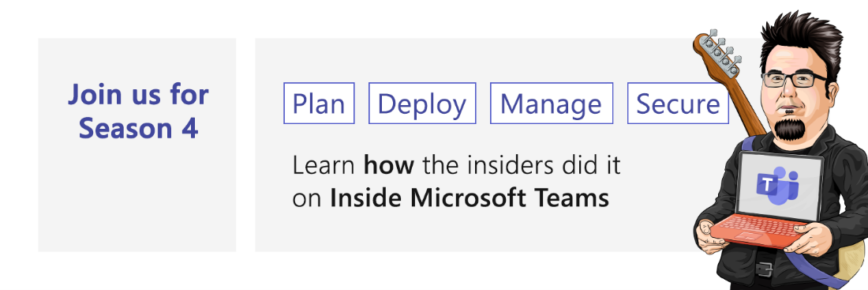The width and height of the screenshot is (868, 290).
Task: Click the character's goatee beard
Action: [791, 129]
